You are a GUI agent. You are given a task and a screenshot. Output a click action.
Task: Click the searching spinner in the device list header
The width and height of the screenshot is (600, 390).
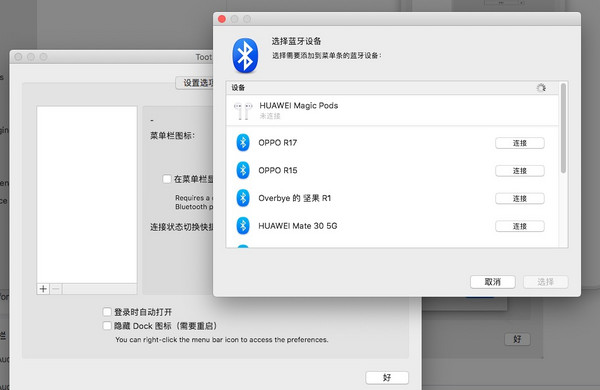point(541,88)
